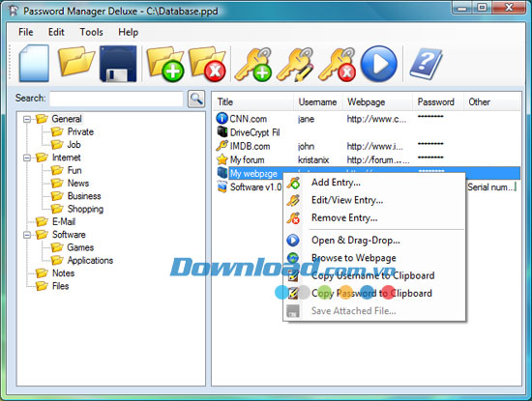Screen dimensions: 532x401
Task: Click the Serial num... cell in Other column
Action: [491, 186]
